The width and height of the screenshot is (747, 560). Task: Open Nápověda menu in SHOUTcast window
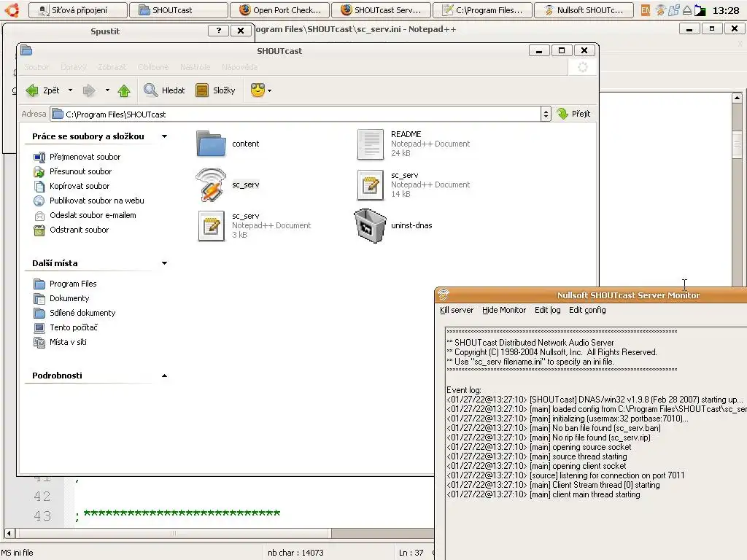[x=239, y=67]
